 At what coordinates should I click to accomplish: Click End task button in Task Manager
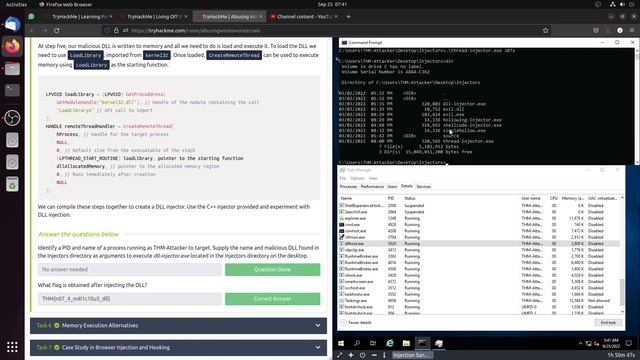608,322
